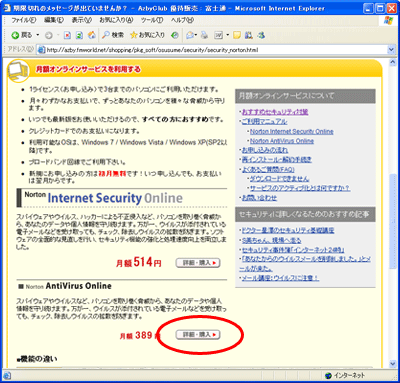This screenshot has width=400, height=383.
Task: Click the page vertical scrollbar thumb
Action: (392, 222)
